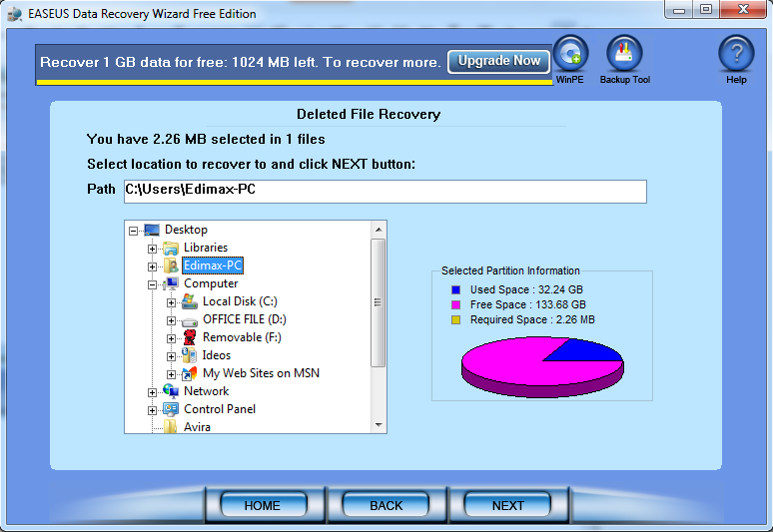Select Ideos in folder tree
773x532 pixels.
216,355
